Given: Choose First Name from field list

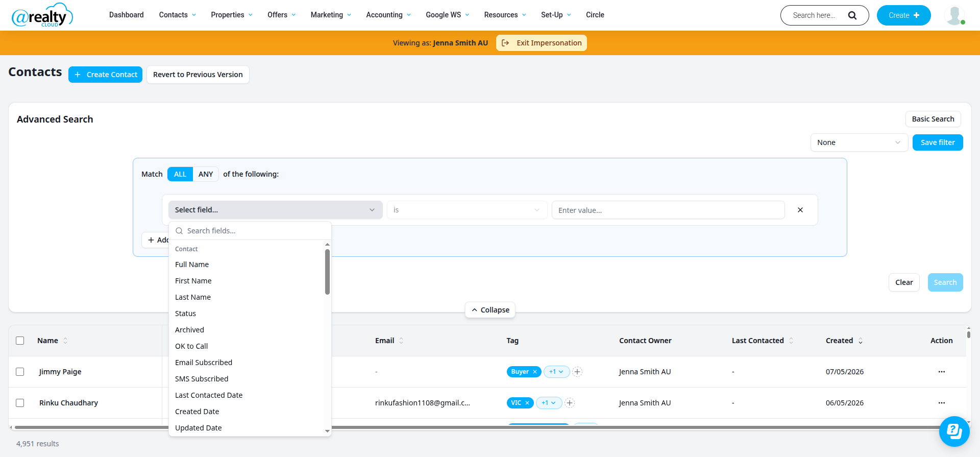Looking at the screenshot, I should tap(247, 281).
